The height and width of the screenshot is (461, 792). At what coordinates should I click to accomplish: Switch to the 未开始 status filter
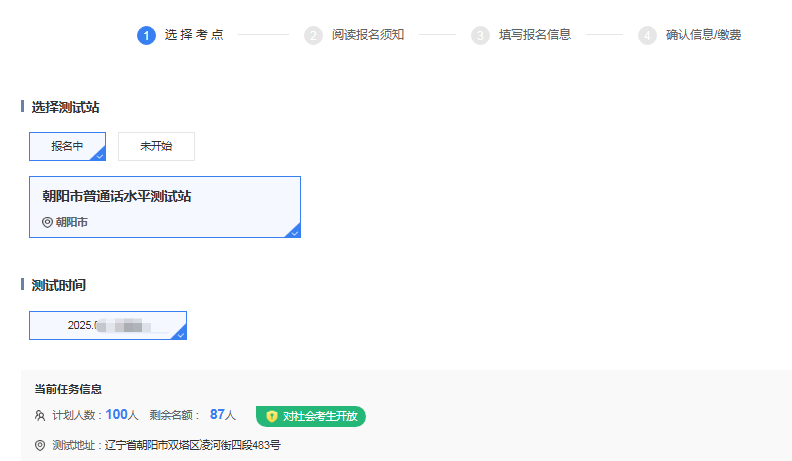tap(156, 146)
